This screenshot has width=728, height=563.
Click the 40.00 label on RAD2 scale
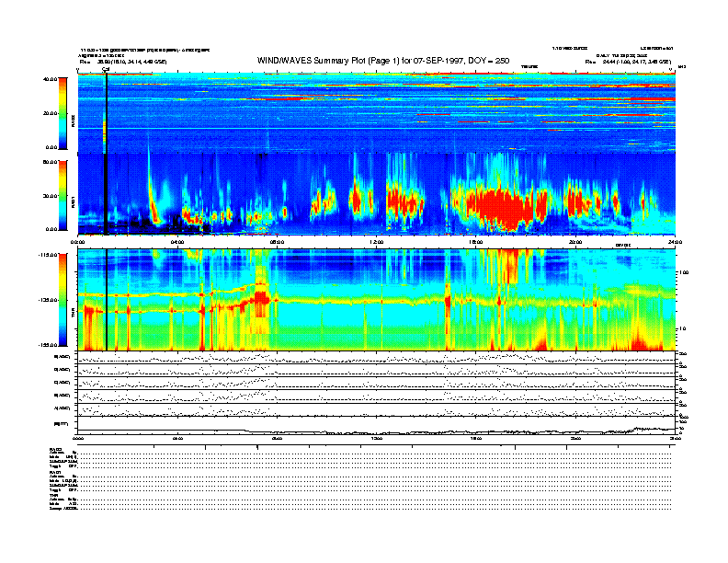click(51, 79)
